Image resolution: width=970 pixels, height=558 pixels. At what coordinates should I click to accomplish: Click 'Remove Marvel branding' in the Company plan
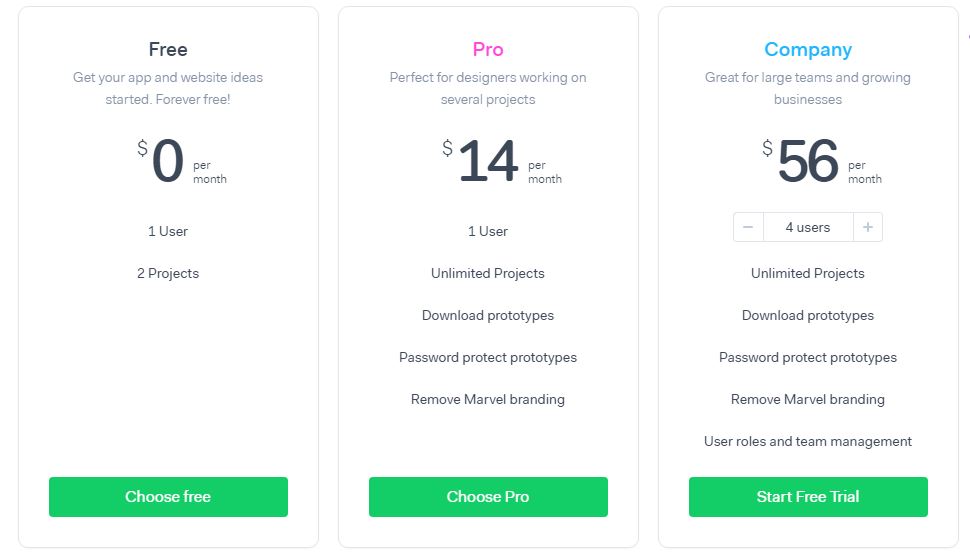[808, 399]
